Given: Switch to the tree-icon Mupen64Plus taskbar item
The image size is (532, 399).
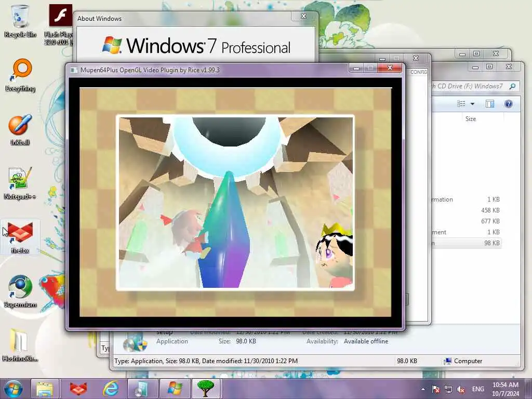Looking at the screenshot, I should click(206, 389).
